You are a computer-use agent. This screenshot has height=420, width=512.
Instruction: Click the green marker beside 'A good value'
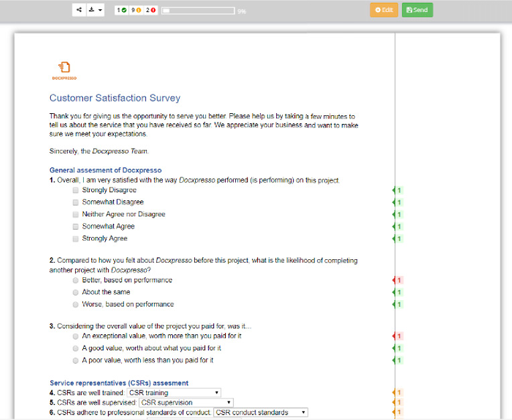(x=397, y=348)
